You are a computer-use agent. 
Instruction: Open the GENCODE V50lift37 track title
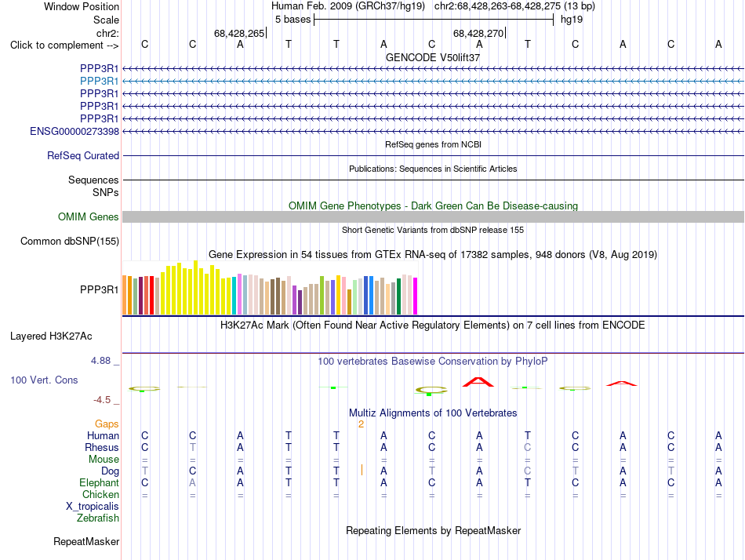(433, 57)
